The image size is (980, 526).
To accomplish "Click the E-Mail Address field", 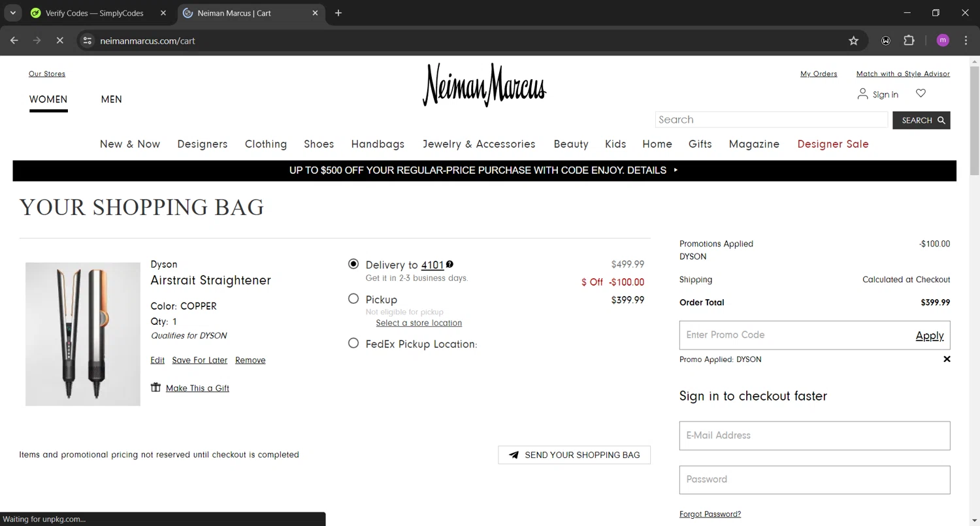I will tap(815, 435).
